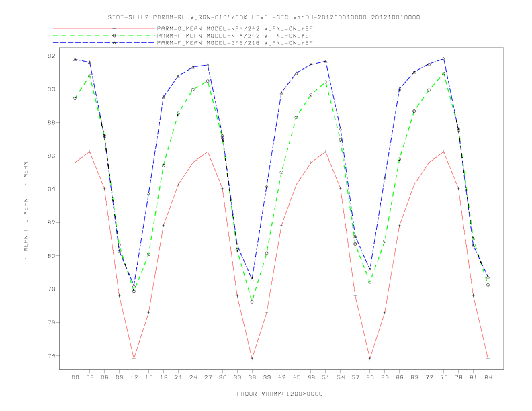Click x-axis hour label 24
532x411 pixels.
point(193,377)
